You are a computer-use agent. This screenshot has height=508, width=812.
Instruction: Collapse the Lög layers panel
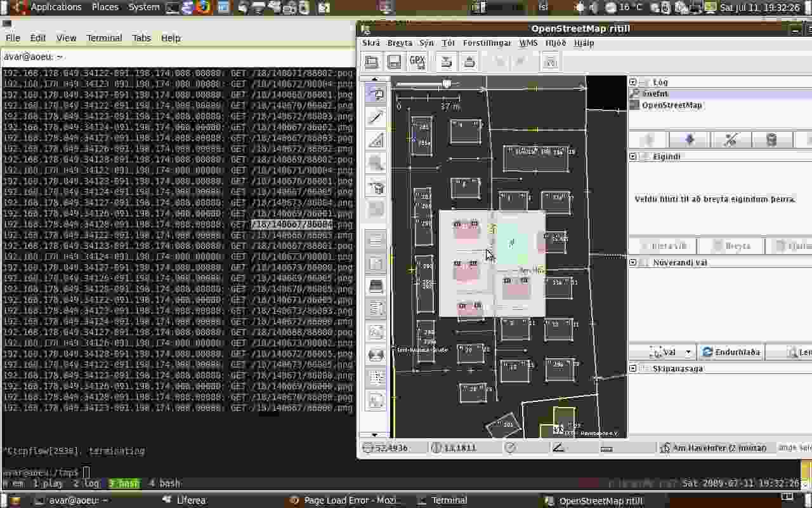click(632, 82)
